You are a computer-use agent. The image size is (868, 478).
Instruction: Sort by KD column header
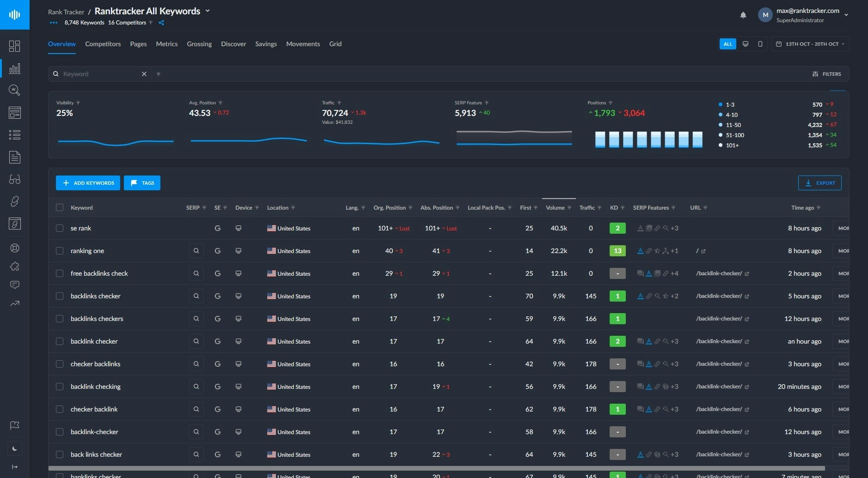tap(614, 208)
